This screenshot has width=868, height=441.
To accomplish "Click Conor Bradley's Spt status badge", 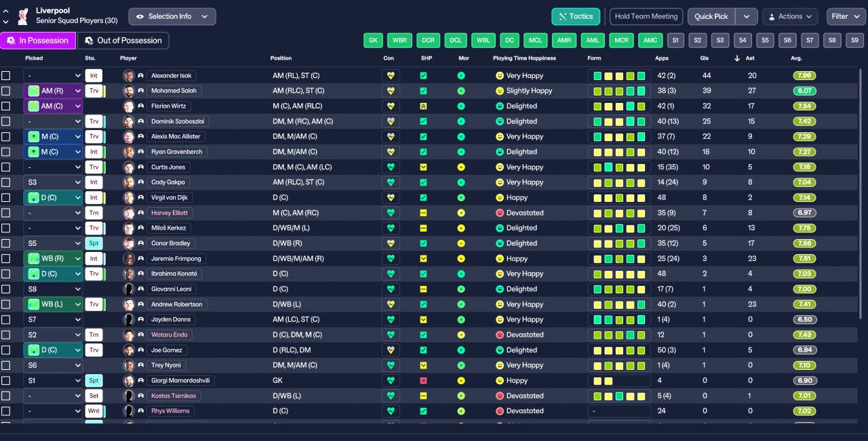I will [94, 243].
